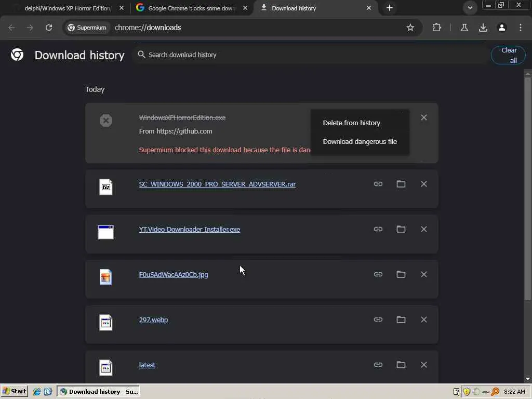Click the security shield tray icon
Viewport: 532px width, 399px height.
pos(467,392)
